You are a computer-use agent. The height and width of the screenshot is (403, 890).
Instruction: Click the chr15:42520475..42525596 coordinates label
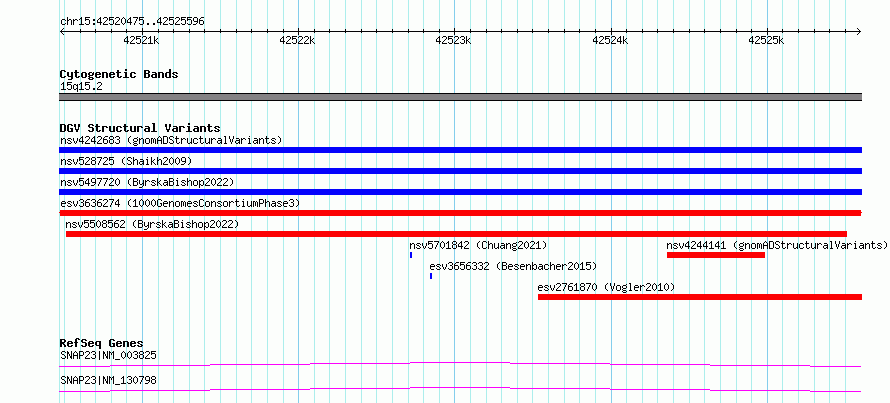tap(132, 22)
